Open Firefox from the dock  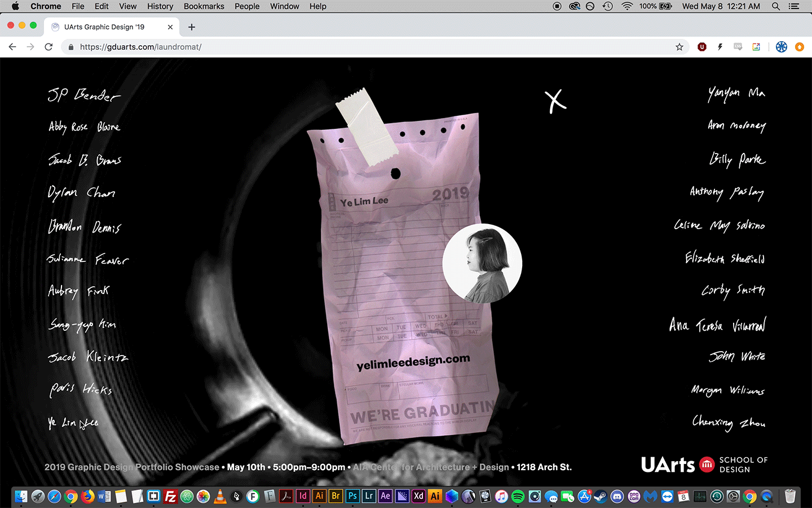click(x=87, y=496)
